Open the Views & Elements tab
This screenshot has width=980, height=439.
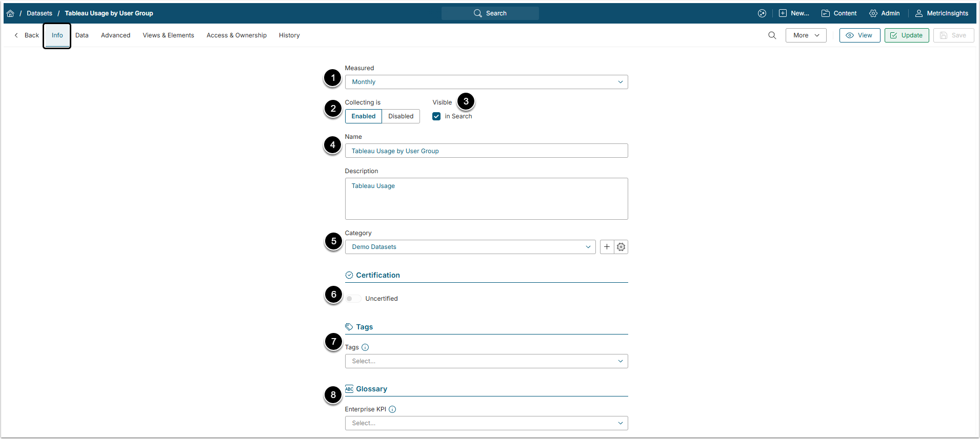point(168,35)
